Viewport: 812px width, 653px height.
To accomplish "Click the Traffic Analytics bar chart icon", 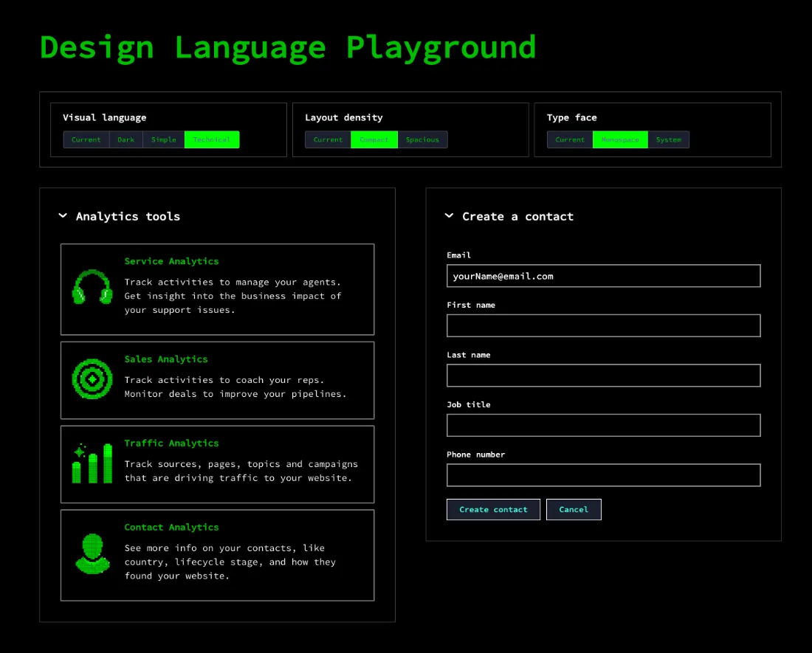I will click(92, 463).
